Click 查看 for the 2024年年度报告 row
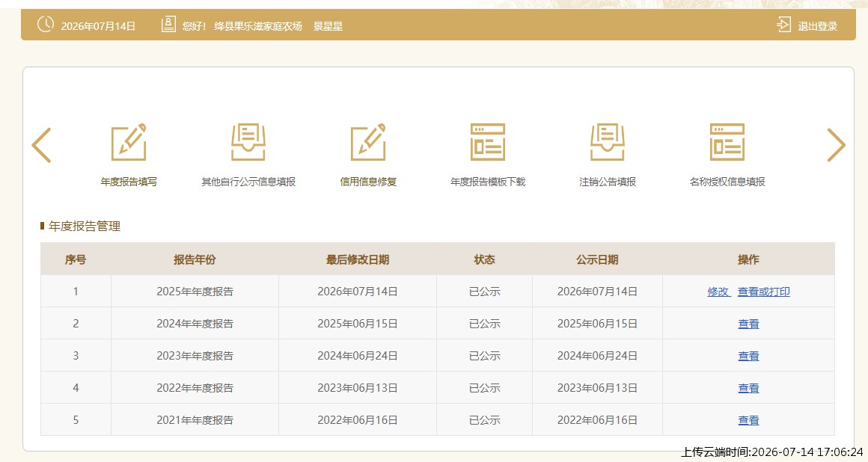This screenshot has width=868, height=462. coord(748,324)
